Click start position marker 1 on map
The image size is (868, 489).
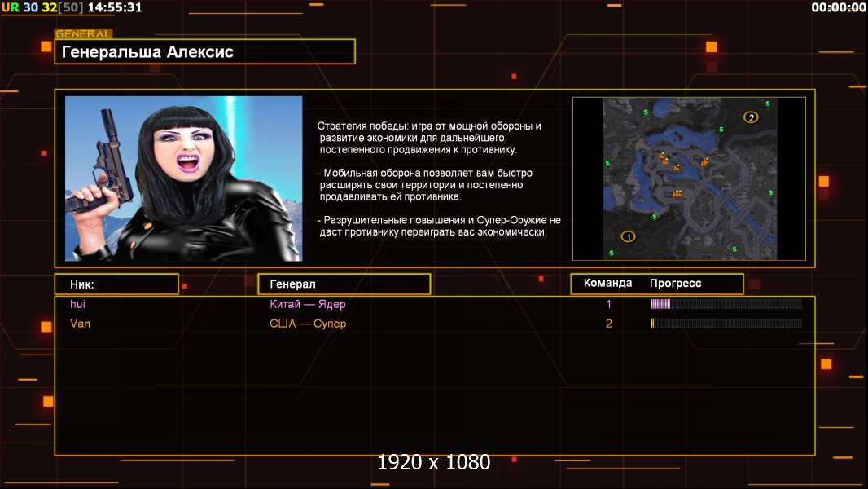tap(628, 236)
